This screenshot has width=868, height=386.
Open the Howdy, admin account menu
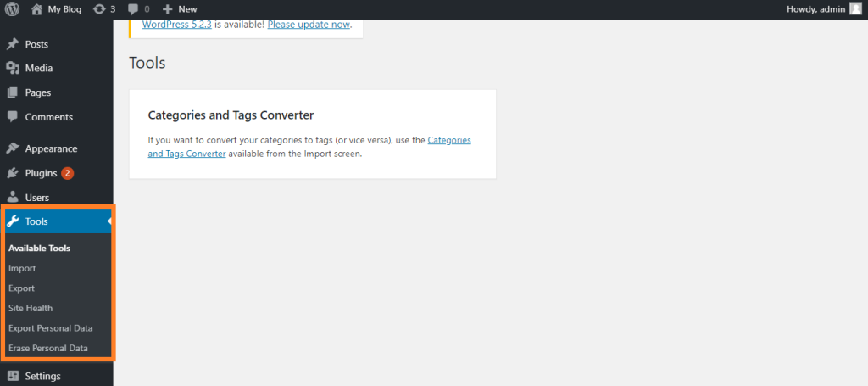pyautogui.click(x=815, y=9)
